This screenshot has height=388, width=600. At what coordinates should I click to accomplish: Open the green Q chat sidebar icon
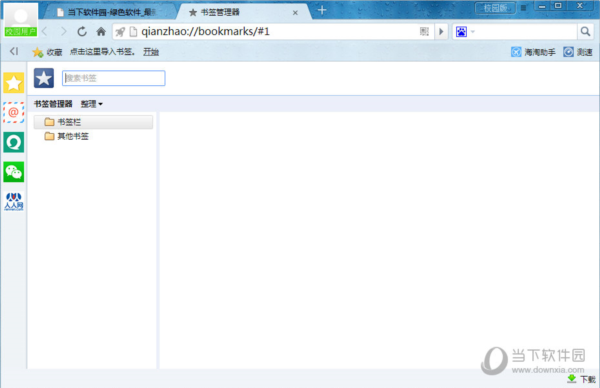[13, 142]
